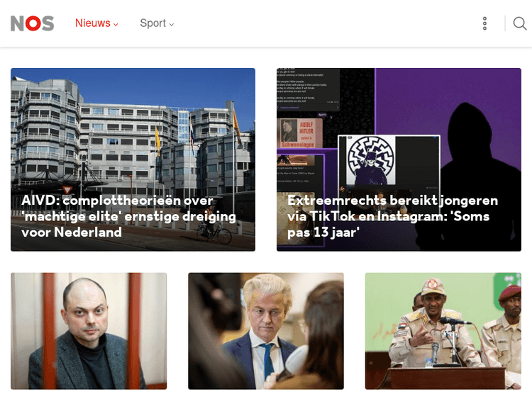Viewport: 532px width, 399px height.
Task: Open the AIVD complottheorieën headline
Action: (x=128, y=216)
